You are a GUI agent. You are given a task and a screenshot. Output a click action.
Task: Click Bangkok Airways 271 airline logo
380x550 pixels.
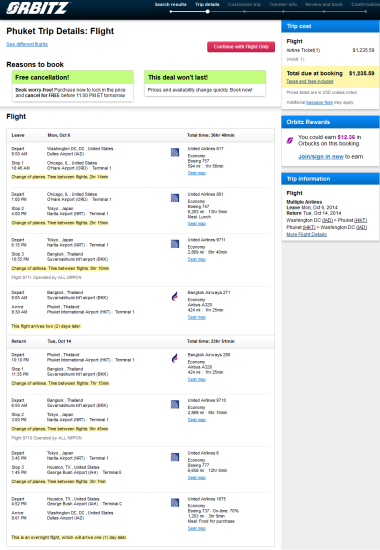[174, 296]
